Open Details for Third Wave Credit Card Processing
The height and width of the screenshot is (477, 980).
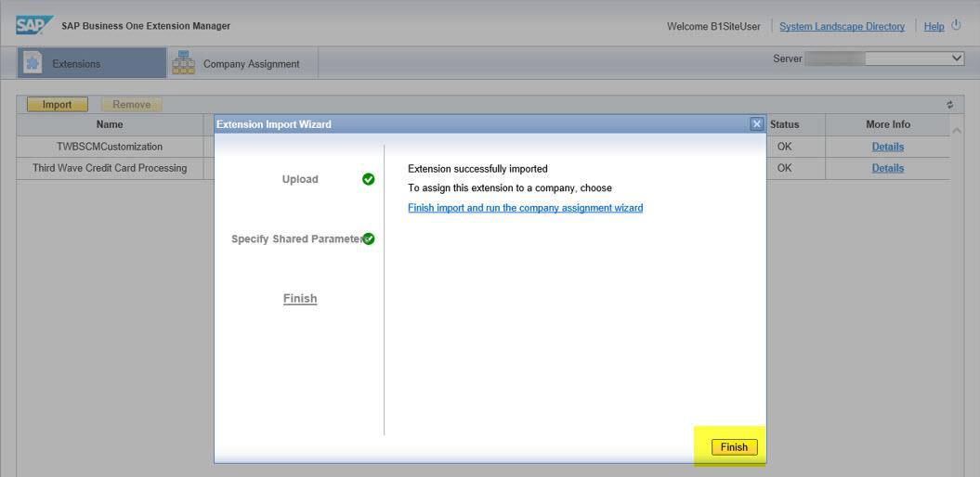click(x=887, y=168)
